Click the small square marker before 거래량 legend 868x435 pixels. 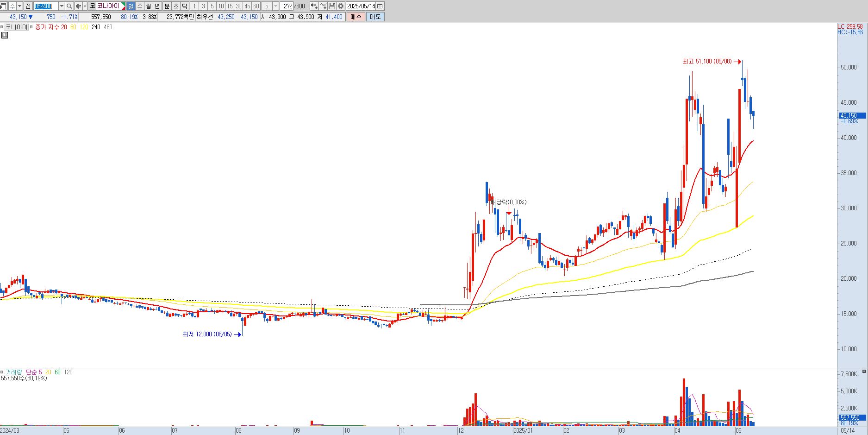coord(2,372)
